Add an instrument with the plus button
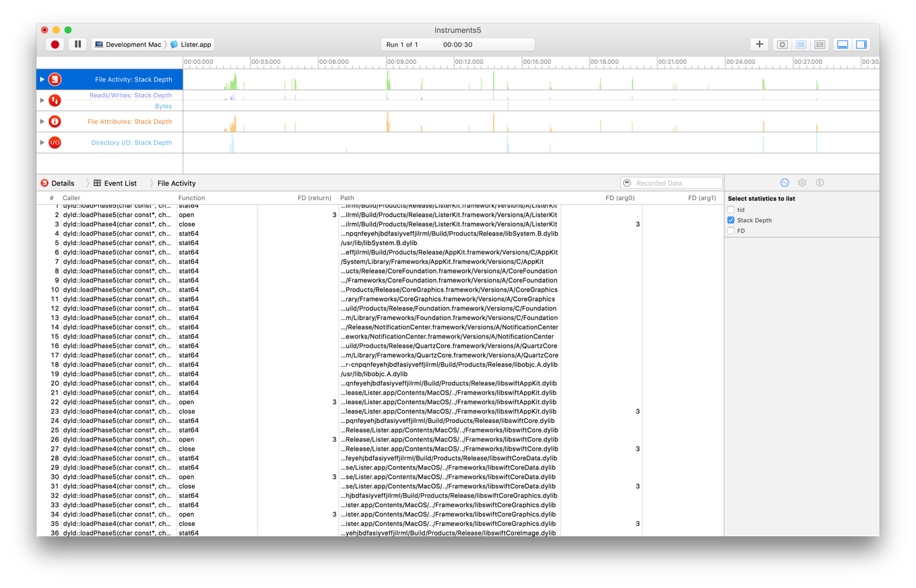The width and height of the screenshot is (916, 588). pos(759,44)
